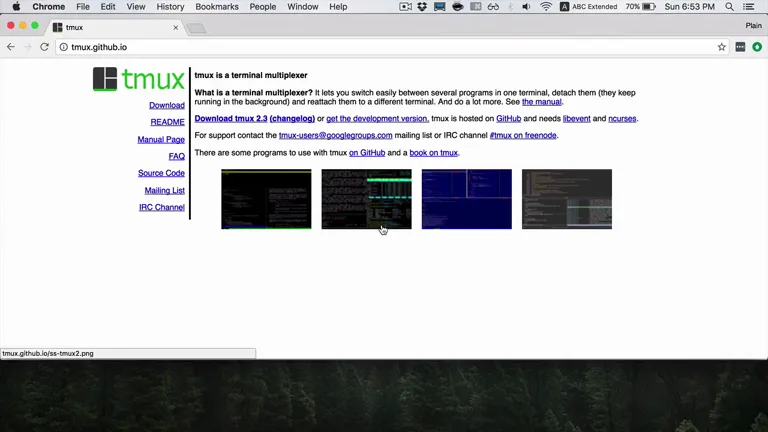Click the glasses menu bar icon
Viewport: 768px width, 432px height.
coord(493,7)
